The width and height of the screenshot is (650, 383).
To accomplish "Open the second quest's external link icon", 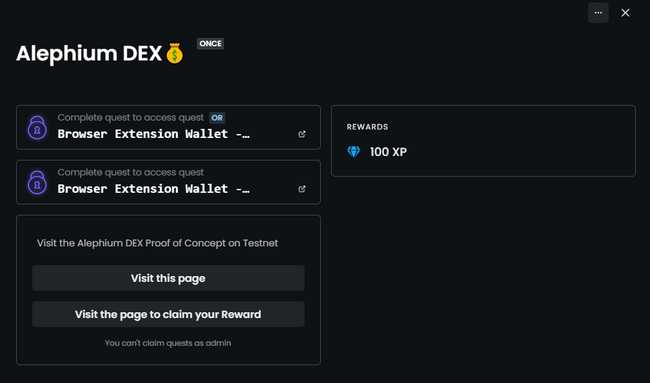I will coord(302,189).
